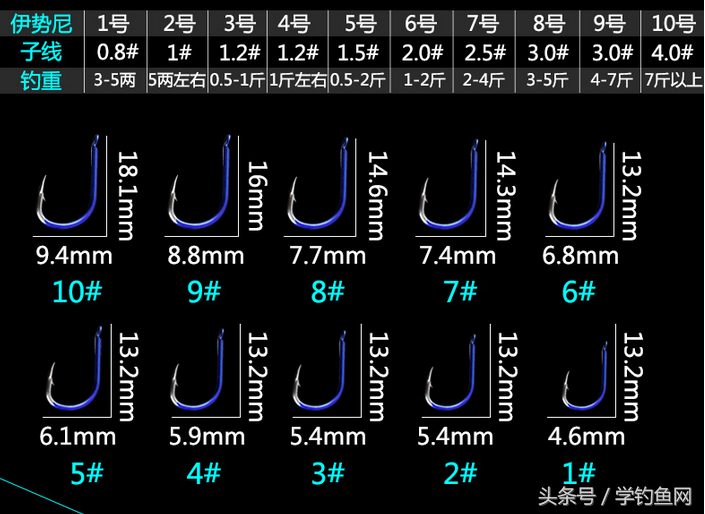Screen dimensions: 705x514
Task: Click the 7斤以上 weight cell
Action: click(x=673, y=81)
